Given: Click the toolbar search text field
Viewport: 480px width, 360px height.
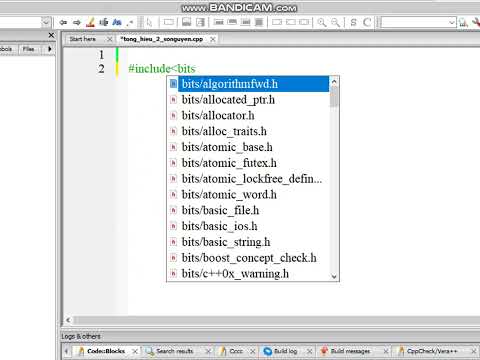Looking at the screenshot, I should (414, 22).
